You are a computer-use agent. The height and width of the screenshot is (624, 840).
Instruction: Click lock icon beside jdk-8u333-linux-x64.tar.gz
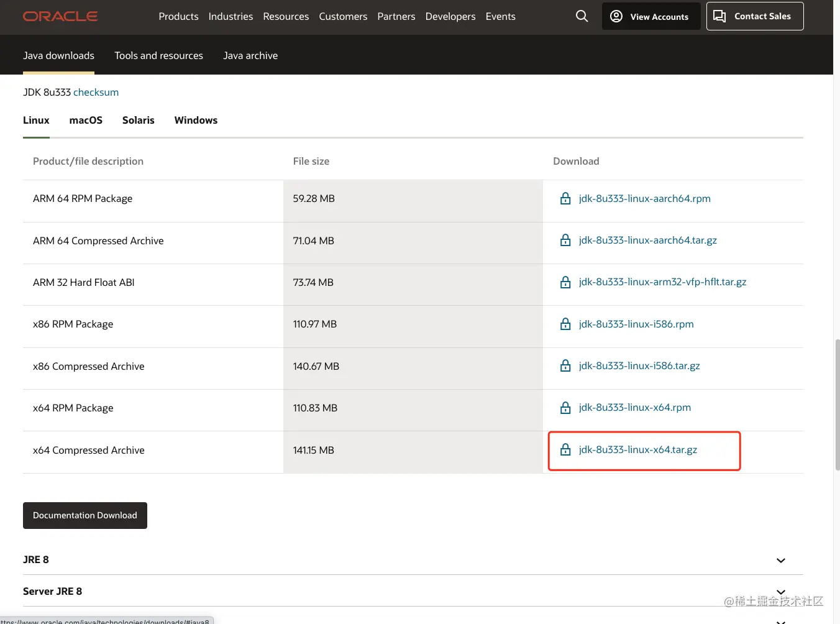point(565,449)
